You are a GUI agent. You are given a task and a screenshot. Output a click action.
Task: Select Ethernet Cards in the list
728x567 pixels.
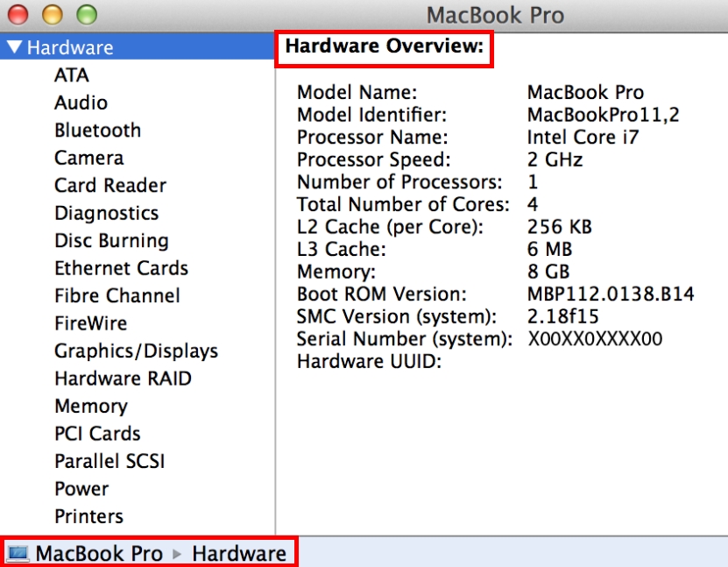[x=121, y=268]
